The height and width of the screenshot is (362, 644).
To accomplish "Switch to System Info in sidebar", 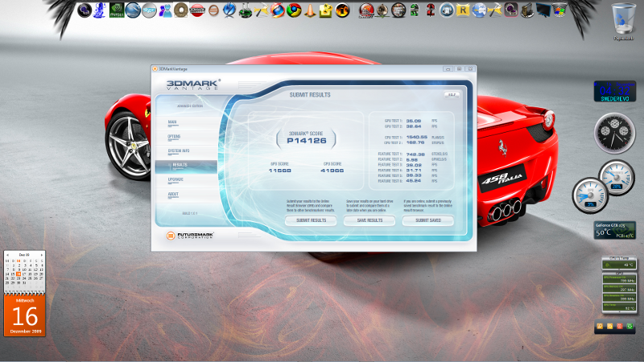I will pyautogui.click(x=179, y=151).
